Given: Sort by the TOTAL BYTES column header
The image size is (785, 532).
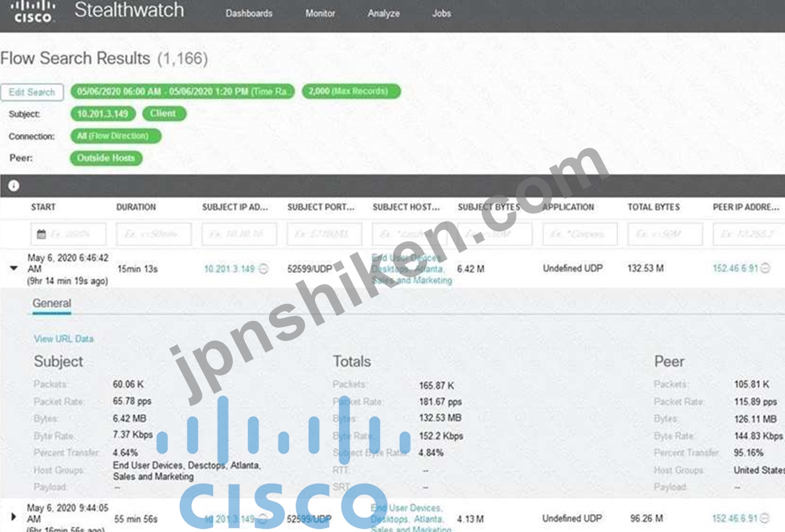Looking at the screenshot, I should pyautogui.click(x=653, y=208).
